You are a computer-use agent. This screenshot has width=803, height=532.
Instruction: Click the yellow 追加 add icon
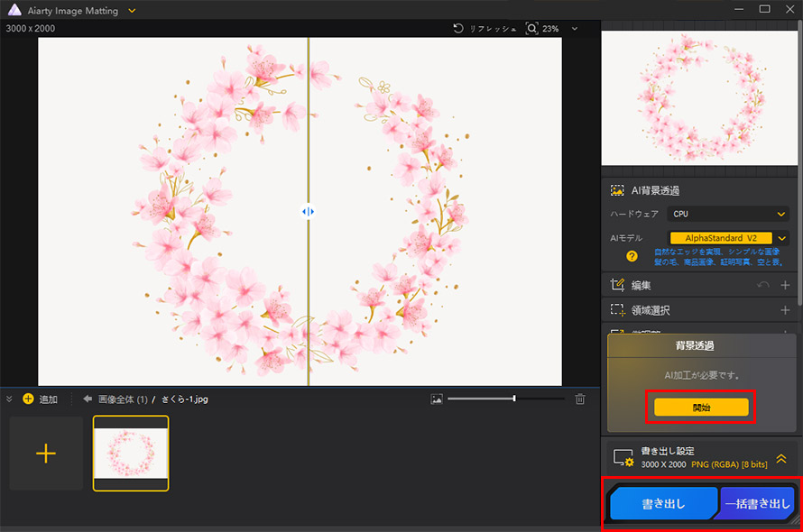(27, 399)
